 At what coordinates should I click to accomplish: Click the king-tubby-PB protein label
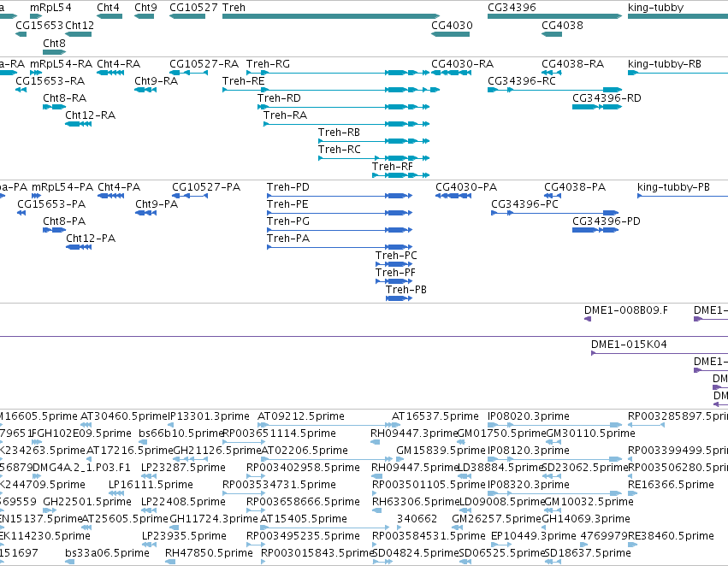[x=674, y=187]
